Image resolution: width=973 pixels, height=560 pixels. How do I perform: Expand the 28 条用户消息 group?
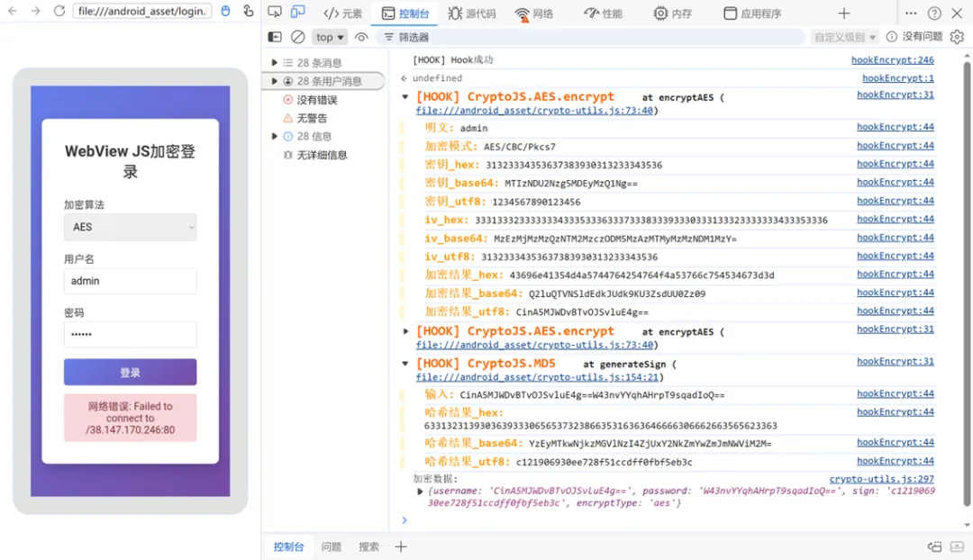(274, 81)
